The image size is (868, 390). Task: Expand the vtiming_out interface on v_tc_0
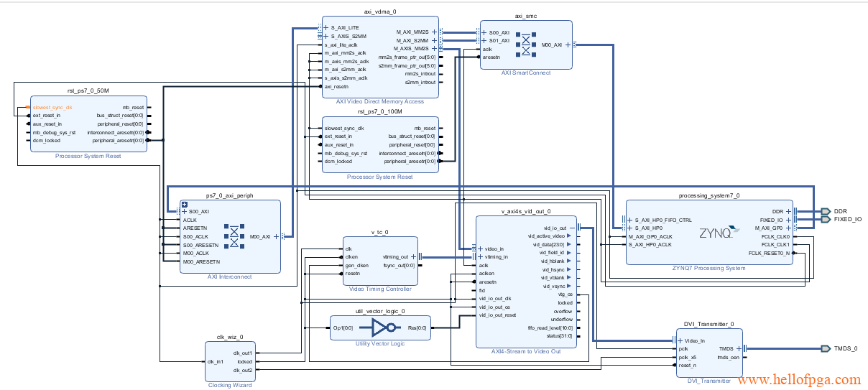coord(412,256)
